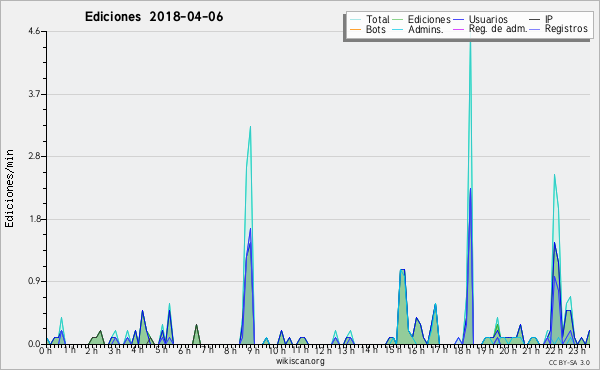Click the CC BY-SA 3.0 license text
This screenshot has width=600, height=370.
(569, 362)
